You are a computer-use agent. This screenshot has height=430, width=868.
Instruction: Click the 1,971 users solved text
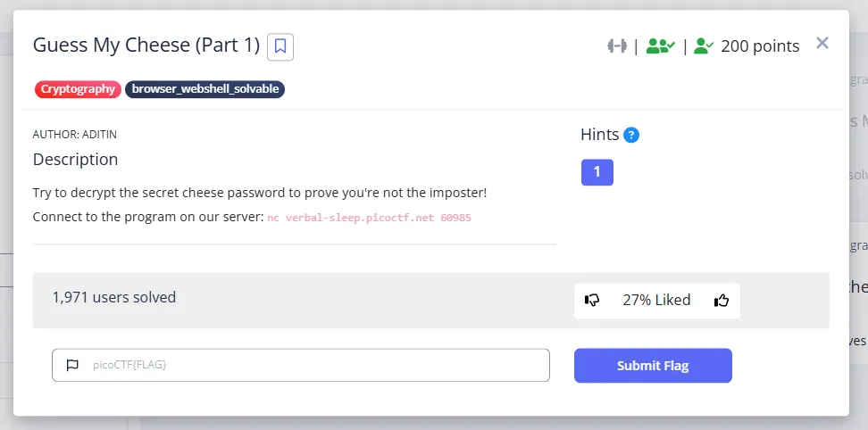click(114, 297)
